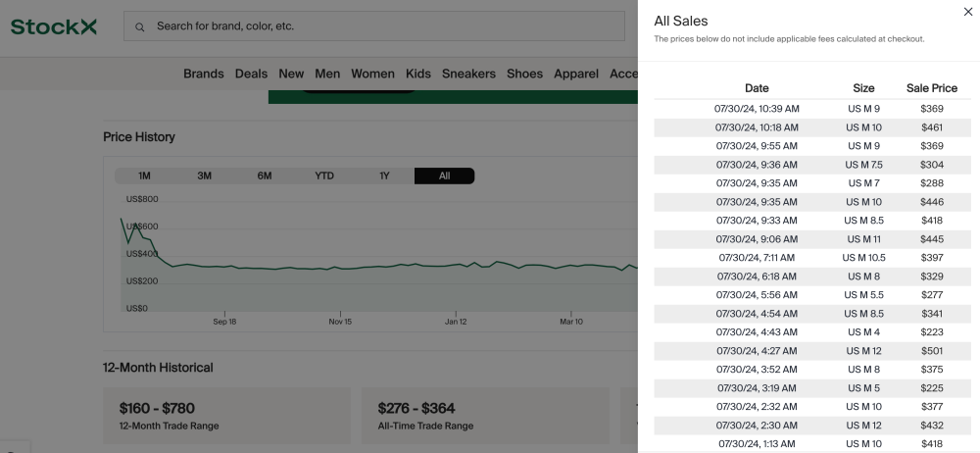Switch to 1Y price history

(x=384, y=176)
